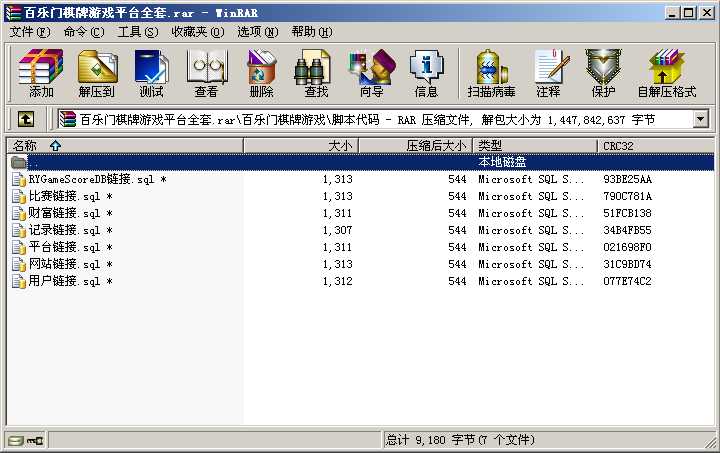This screenshot has width=720, height=453.
Task: Open the 工具(S) menu
Action: tap(138, 32)
